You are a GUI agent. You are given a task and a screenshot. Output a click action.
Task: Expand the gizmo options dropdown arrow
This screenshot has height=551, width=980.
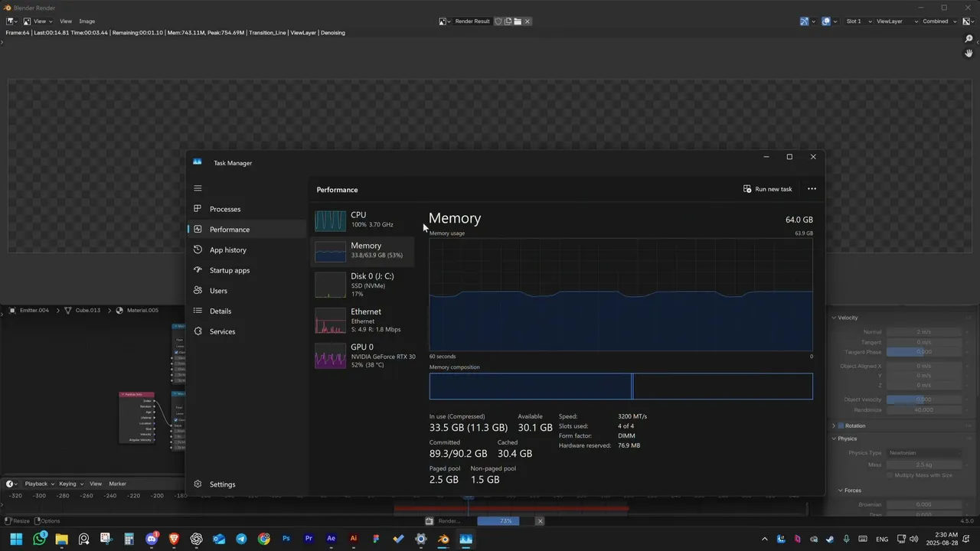coord(813,21)
